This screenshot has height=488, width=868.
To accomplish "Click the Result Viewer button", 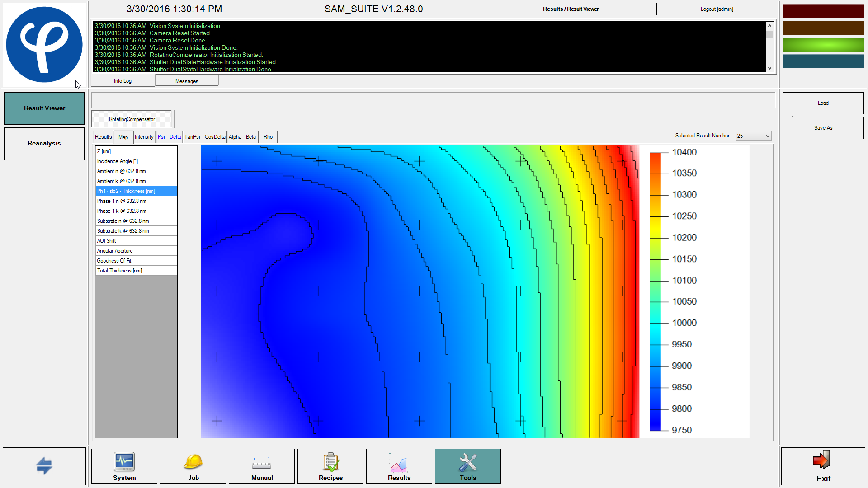I will tap(44, 108).
